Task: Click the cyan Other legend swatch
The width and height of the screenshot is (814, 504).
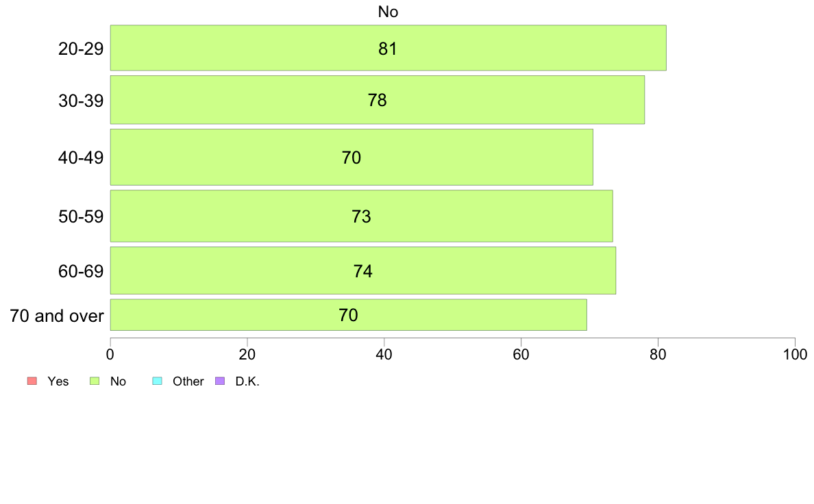Action: click(158, 381)
